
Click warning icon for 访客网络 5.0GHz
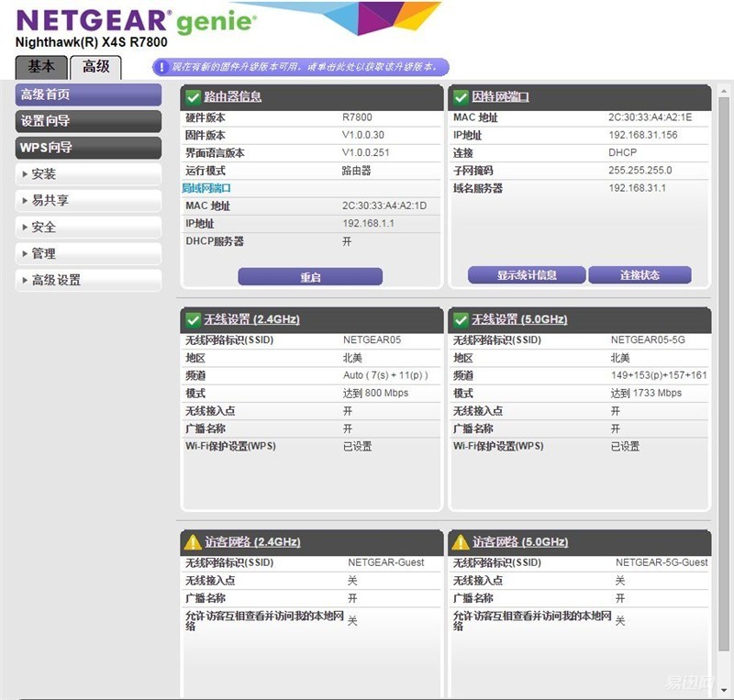[x=461, y=542]
